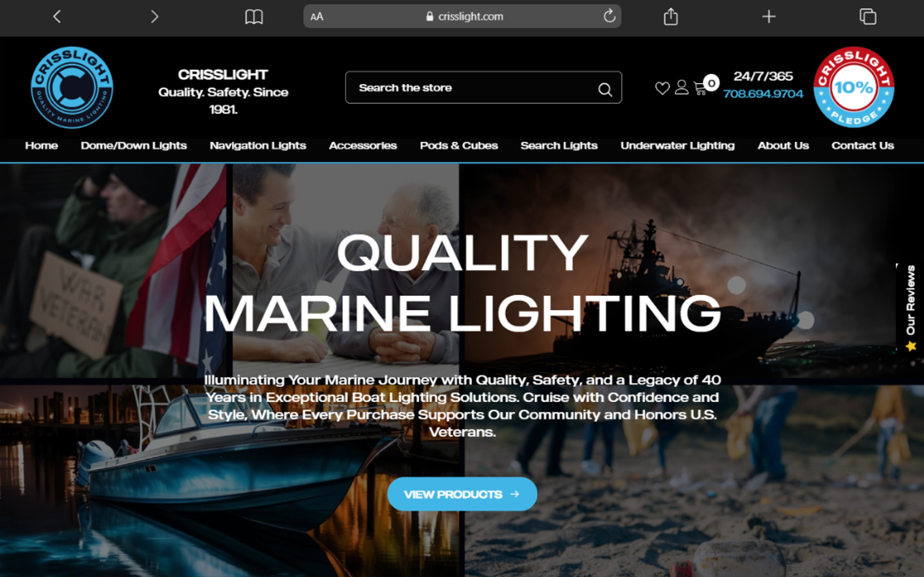
Task: Open the Navigation Lights menu
Action: coord(258,146)
